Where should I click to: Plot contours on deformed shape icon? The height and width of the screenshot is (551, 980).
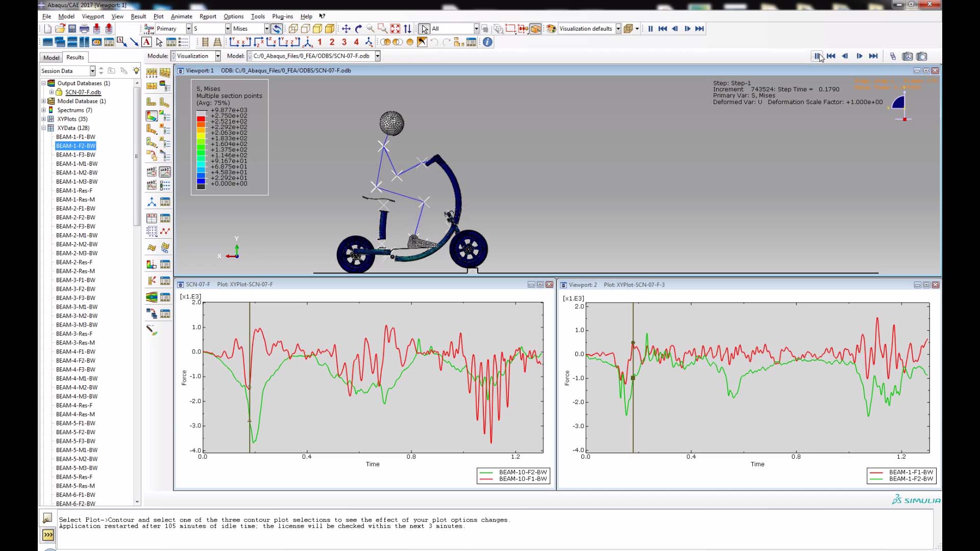[x=152, y=116]
